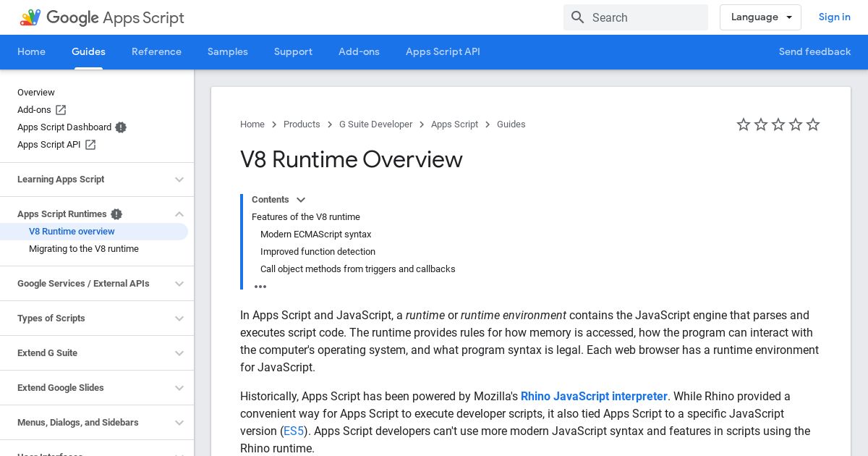
Task: Jump to Improved function detection
Action: click(x=318, y=252)
